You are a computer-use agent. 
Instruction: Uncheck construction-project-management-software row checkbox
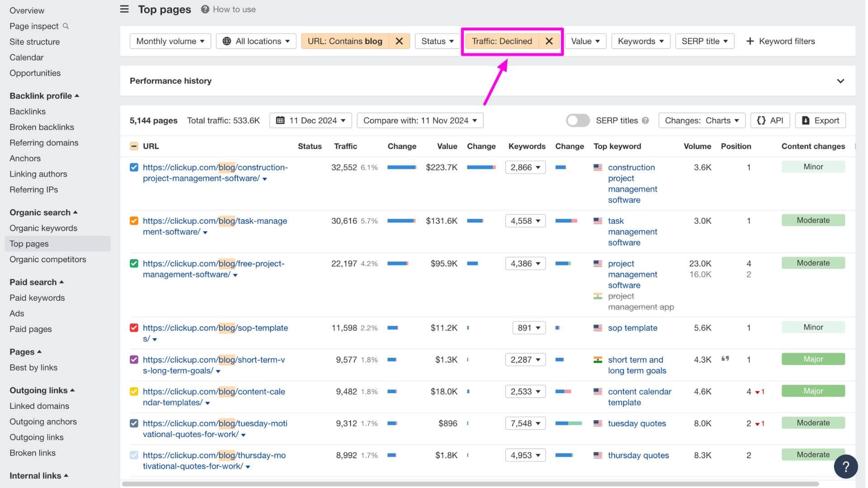click(134, 167)
